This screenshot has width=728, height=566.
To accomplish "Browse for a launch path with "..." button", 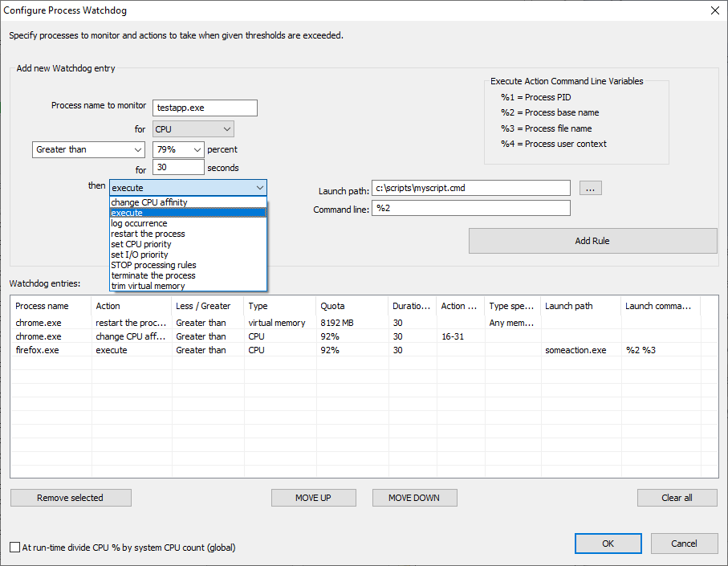I will pos(590,187).
